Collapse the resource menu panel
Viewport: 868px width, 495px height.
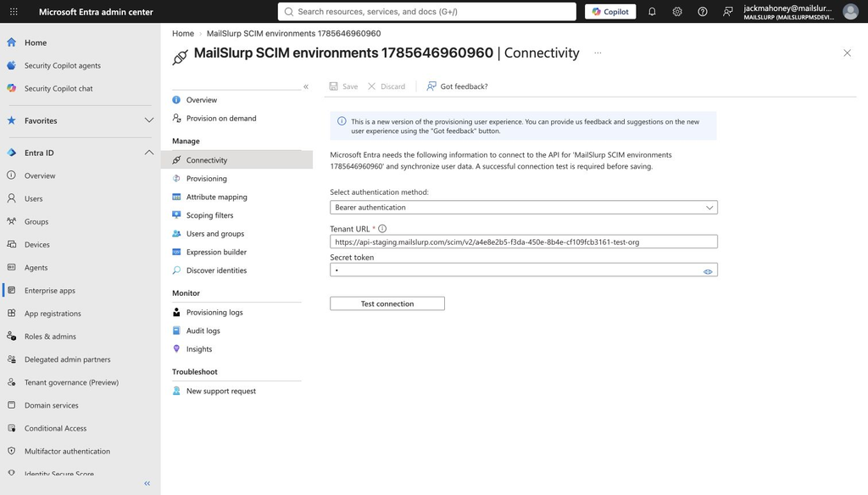point(306,86)
